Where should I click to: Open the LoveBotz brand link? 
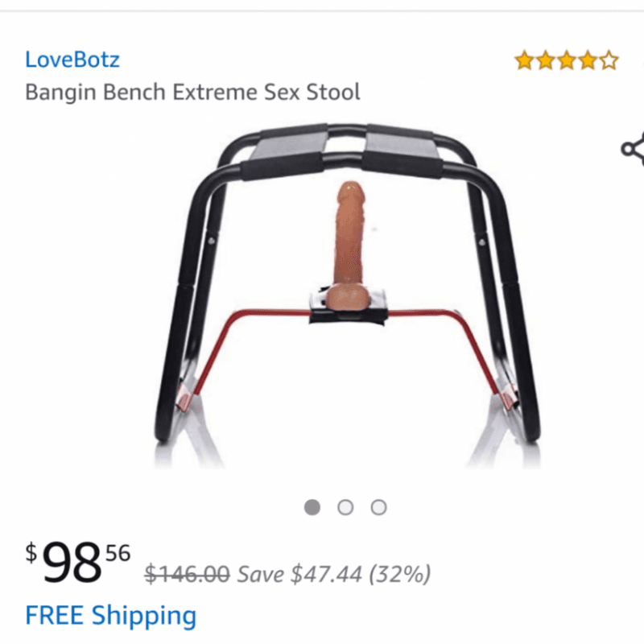(x=72, y=60)
